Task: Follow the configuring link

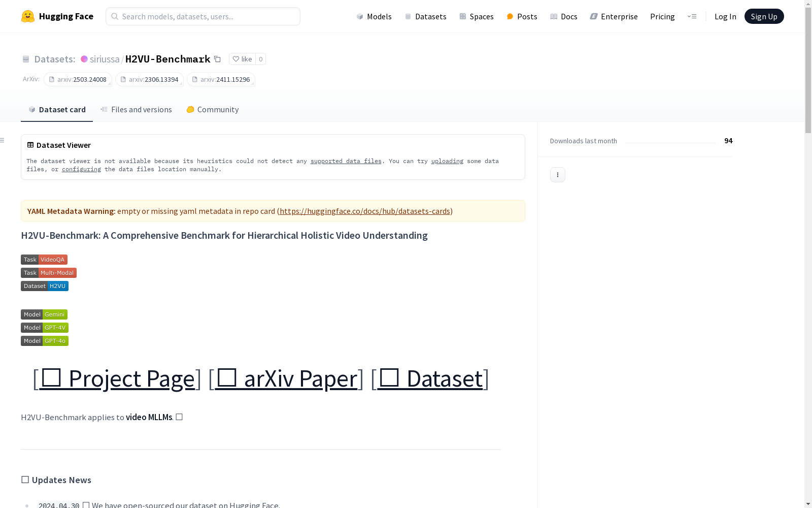Action: [x=81, y=169]
